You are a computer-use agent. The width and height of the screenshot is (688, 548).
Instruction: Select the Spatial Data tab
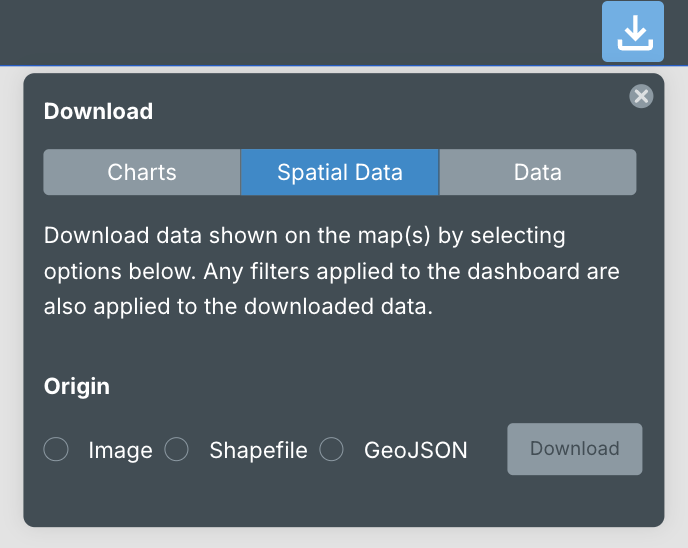pos(340,172)
